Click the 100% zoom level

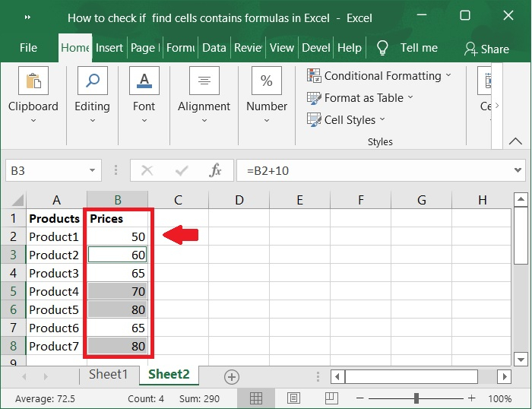500,398
